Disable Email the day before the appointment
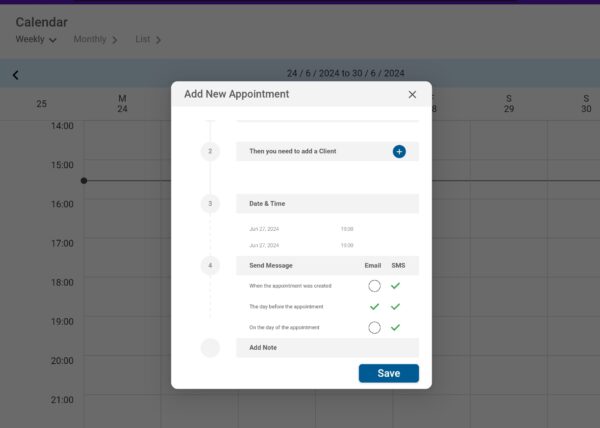 point(374,307)
